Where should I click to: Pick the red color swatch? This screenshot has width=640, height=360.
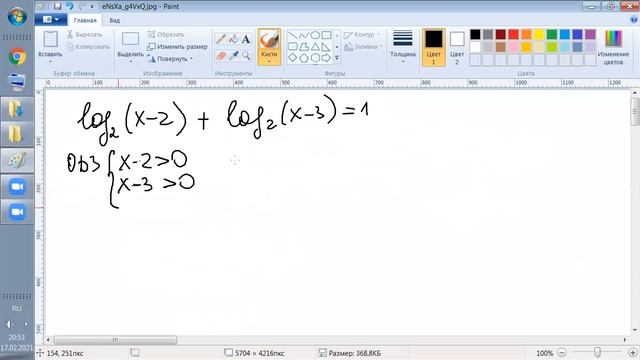coord(513,34)
